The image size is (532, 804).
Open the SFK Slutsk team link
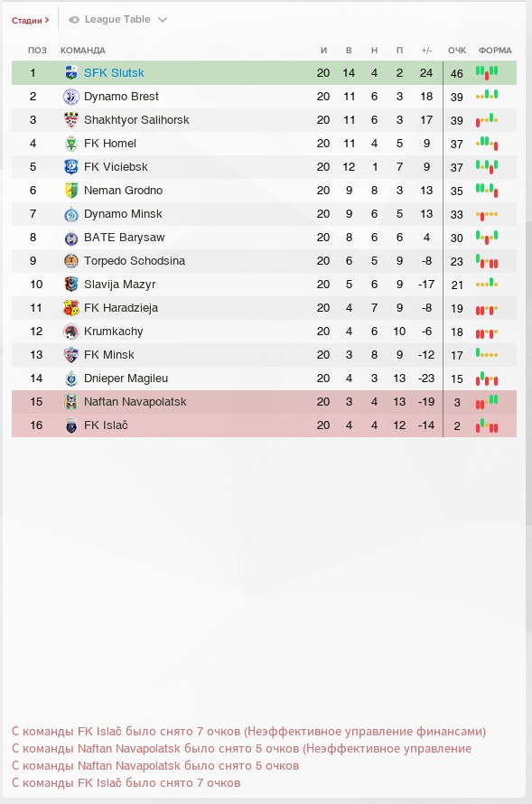[114, 73]
